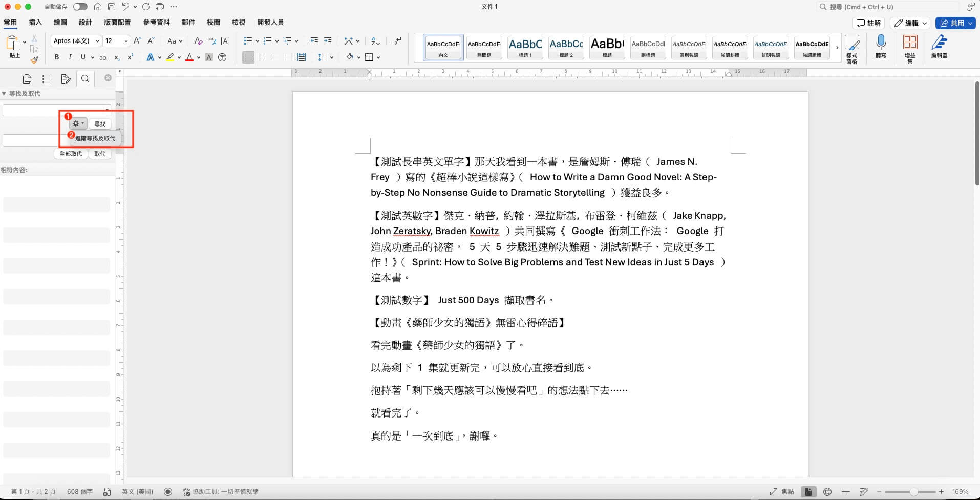
Task: Switch to reviewing pane icon in sidebar
Action: (x=66, y=78)
